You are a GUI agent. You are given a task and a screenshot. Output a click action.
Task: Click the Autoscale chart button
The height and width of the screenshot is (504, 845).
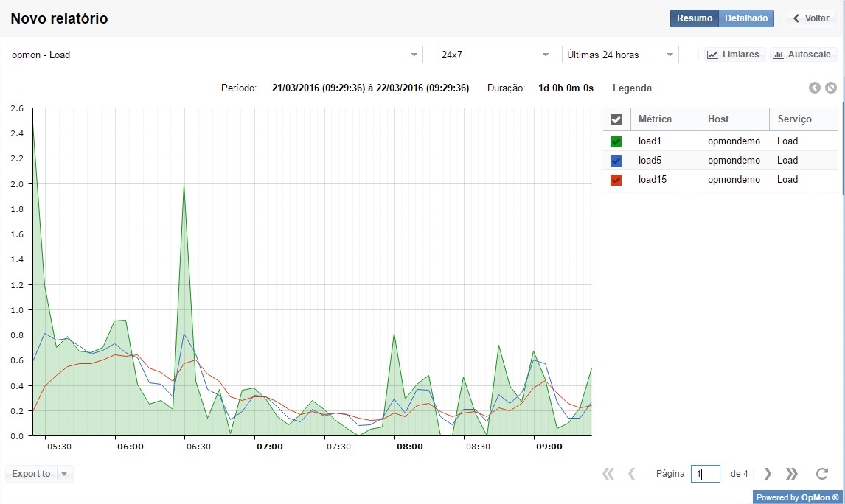point(801,55)
